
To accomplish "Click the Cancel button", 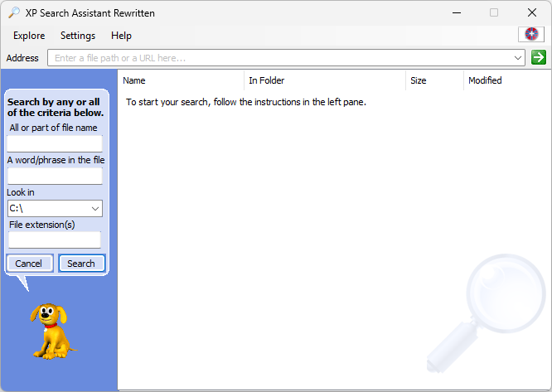I will 30,264.
